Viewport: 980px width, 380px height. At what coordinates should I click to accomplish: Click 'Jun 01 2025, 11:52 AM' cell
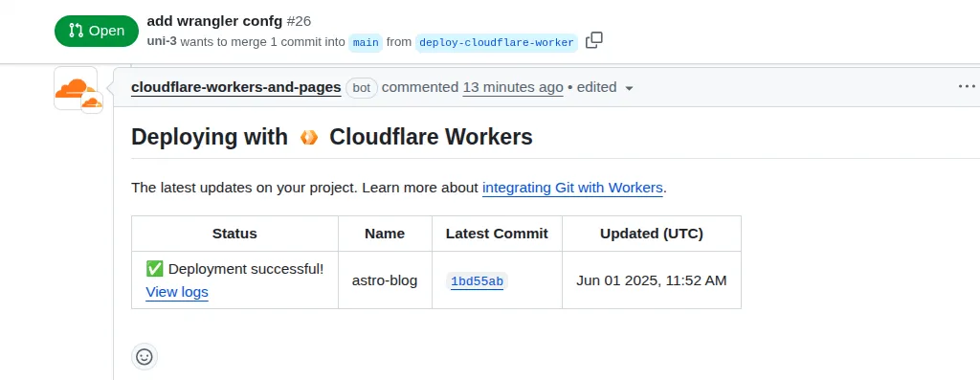[651, 280]
